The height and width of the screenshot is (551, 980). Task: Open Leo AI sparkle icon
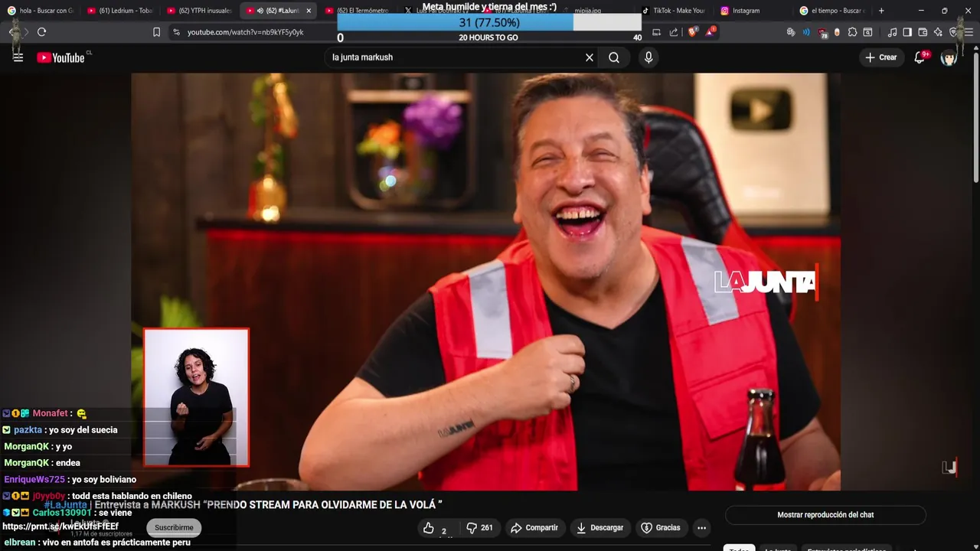[938, 32]
